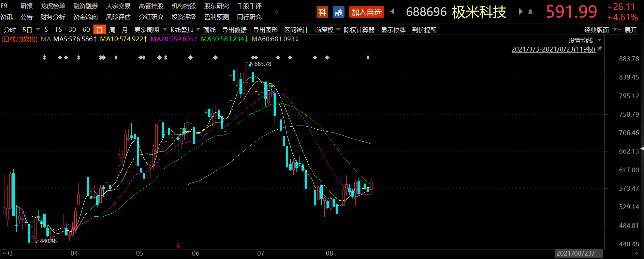Expand more menu items with » chevron
The image size is (644, 259).
276,12
